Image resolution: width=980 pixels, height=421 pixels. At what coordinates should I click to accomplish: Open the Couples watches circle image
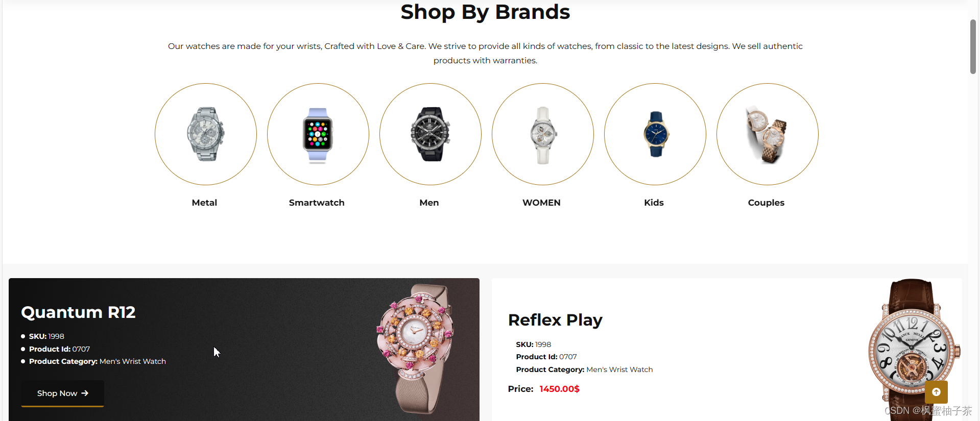click(768, 134)
